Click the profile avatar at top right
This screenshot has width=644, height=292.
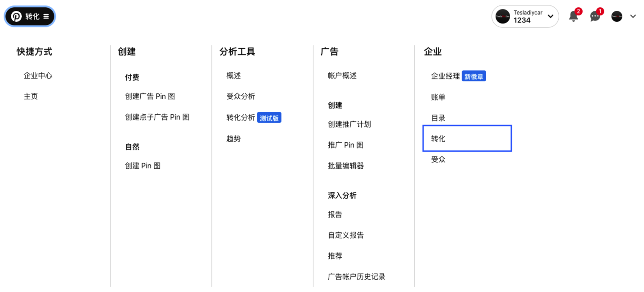click(x=616, y=17)
